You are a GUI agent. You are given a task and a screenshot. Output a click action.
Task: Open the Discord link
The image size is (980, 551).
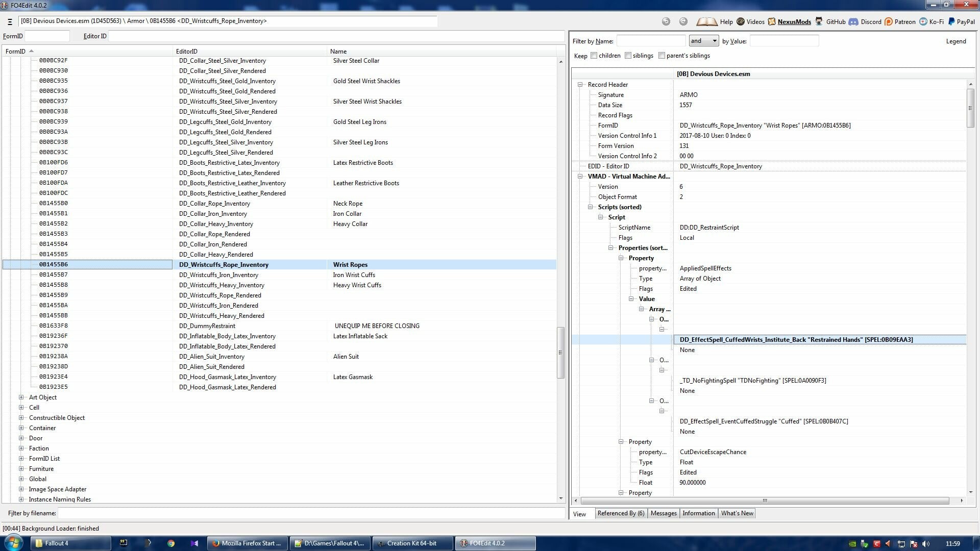pos(865,21)
